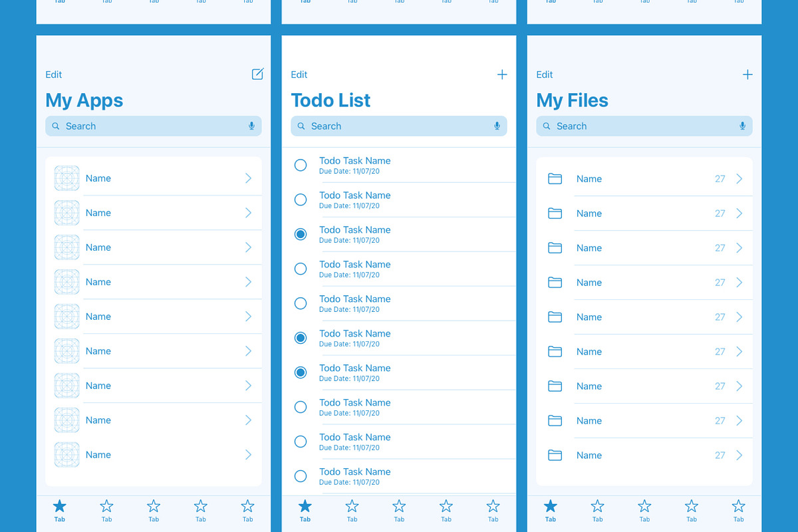Tap the microphone icon in Todo List search bar
This screenshot has height=532, width=798.
[497, 126]
